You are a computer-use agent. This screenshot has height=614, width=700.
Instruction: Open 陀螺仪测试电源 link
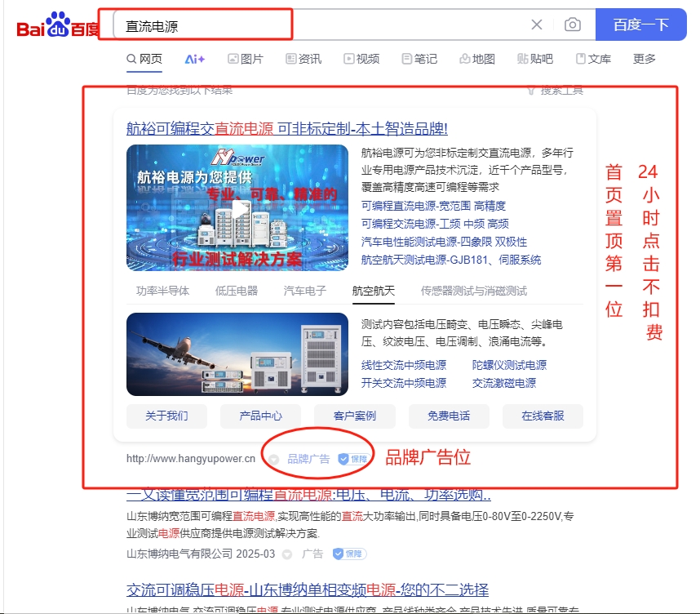pos(509,365)
